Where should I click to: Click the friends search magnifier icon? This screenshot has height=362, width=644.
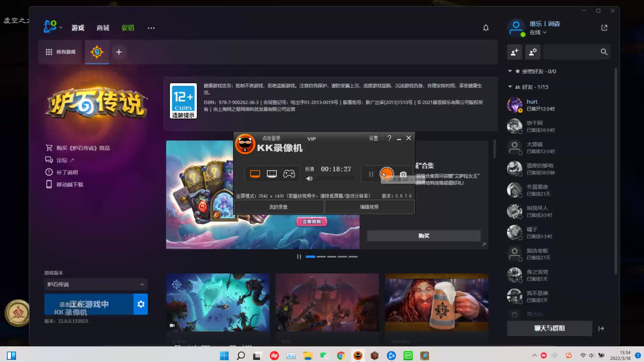tap(604, 52)
